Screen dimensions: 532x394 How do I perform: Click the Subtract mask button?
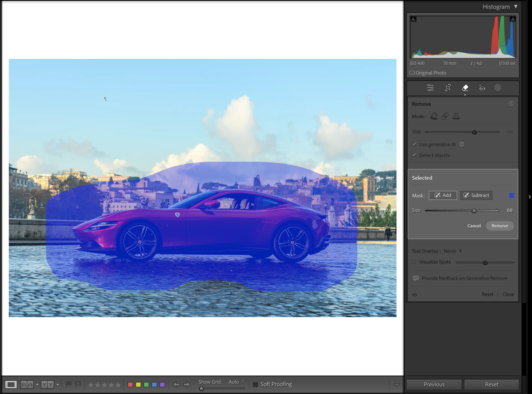[476, 195]
